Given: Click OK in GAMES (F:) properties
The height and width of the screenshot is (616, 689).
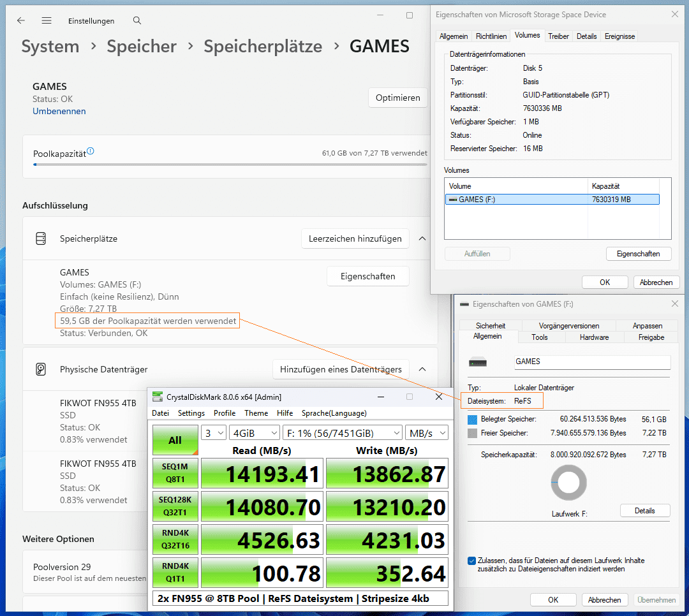Looking at the screenshot, I should [552, 600].
